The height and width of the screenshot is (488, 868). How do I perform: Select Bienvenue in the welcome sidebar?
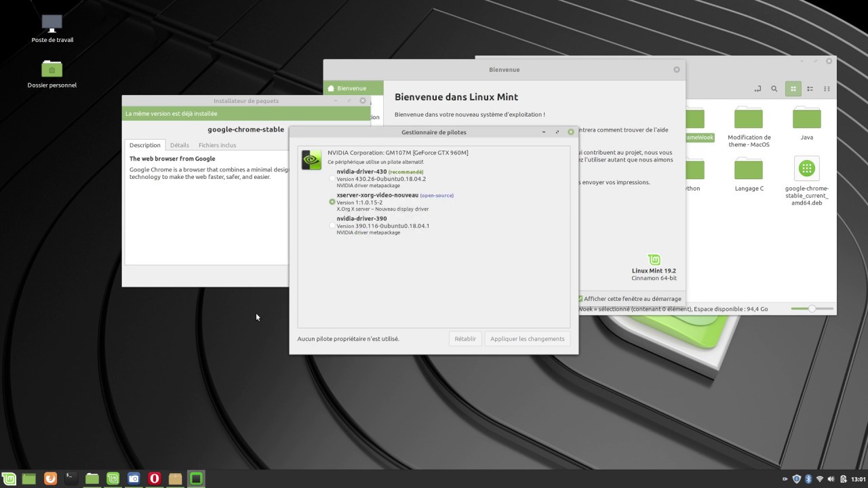pyautogui.click(x=353, y=88)
